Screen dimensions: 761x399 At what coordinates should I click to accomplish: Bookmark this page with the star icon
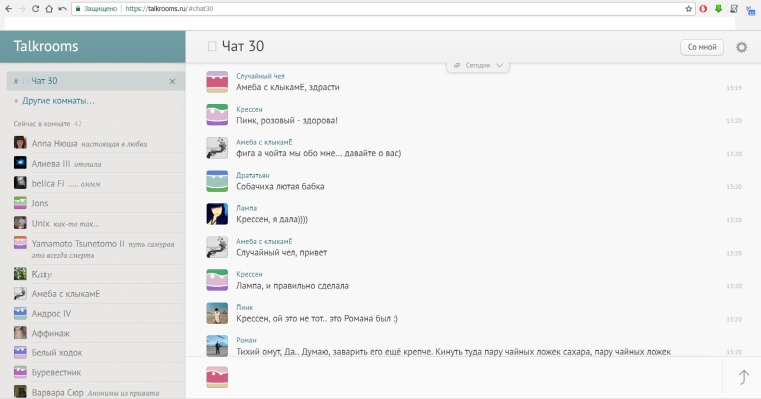pyautogui.click(x=688, y=9)
